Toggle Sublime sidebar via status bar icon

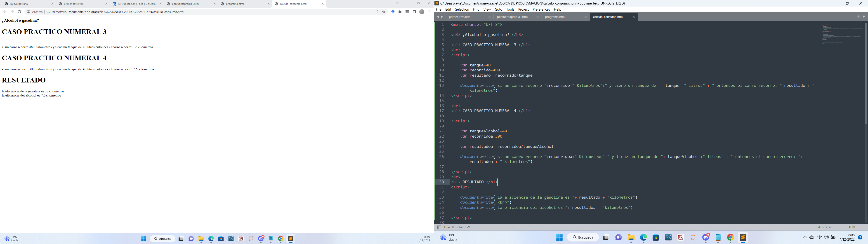(439, 227)
